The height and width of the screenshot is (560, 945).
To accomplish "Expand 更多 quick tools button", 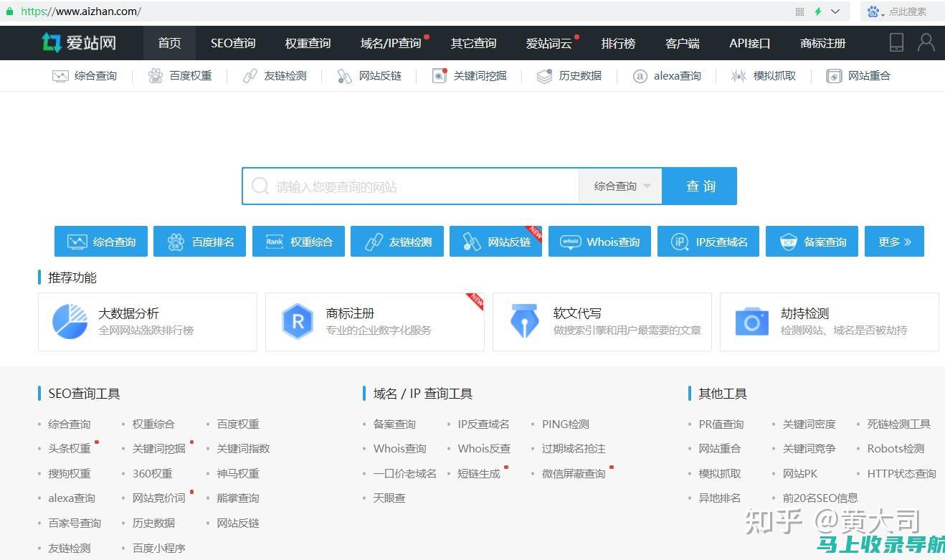I will pyautogui.click(x=894, y=242).
